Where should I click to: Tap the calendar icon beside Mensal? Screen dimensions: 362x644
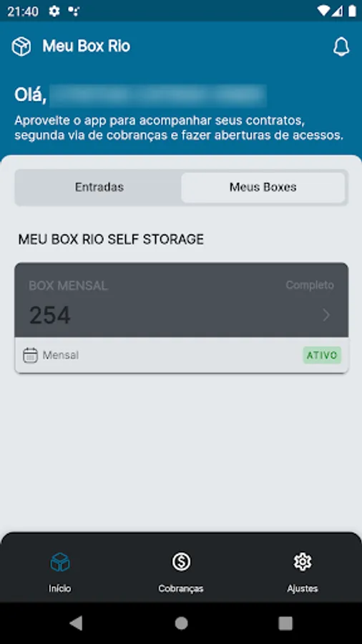pos(30,355)
